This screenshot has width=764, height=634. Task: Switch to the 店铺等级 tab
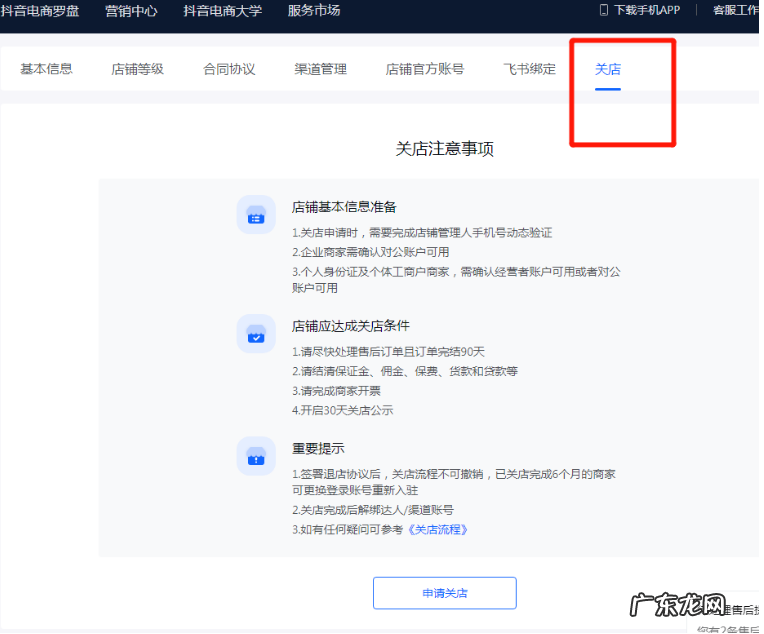pos(137,69)
